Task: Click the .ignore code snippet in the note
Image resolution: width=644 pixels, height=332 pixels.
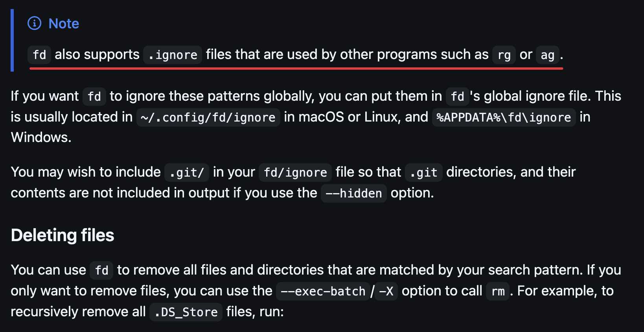Action: click(x=173, y=55)
